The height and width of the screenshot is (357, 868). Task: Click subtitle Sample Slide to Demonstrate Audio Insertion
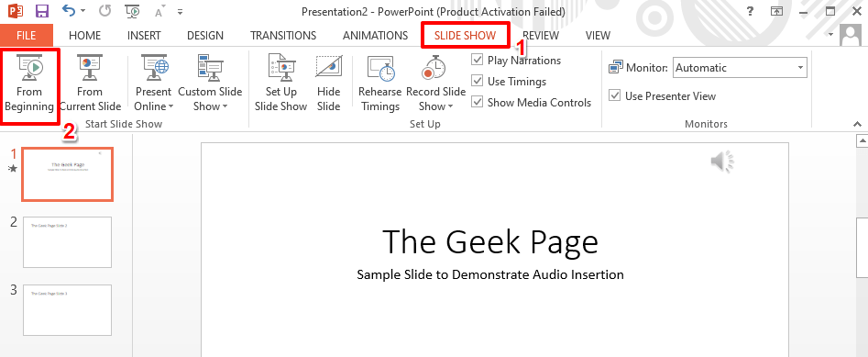489,274
